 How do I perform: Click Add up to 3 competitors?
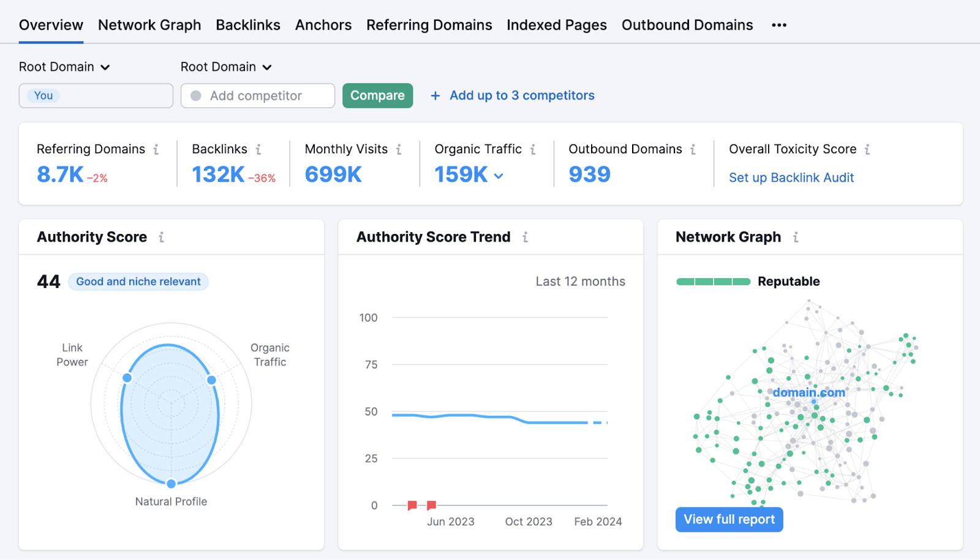coord(521,96)
